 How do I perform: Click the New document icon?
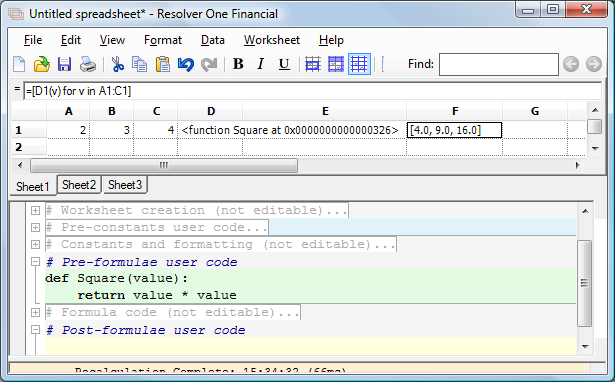(19, 64)
